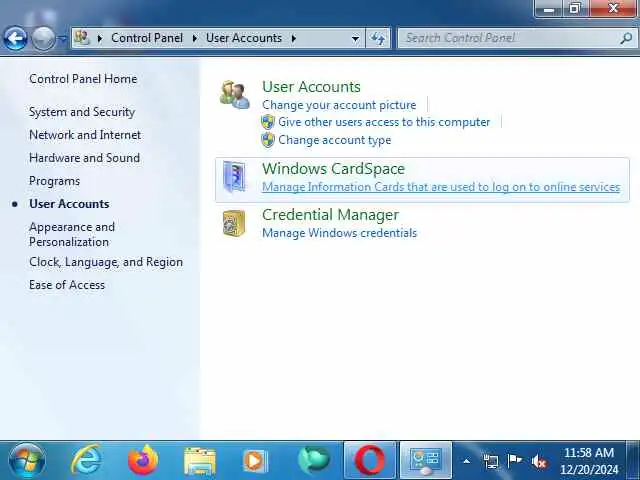
Task: Expand the arrow before Control Panel breadcrumb
Action: 100,38
